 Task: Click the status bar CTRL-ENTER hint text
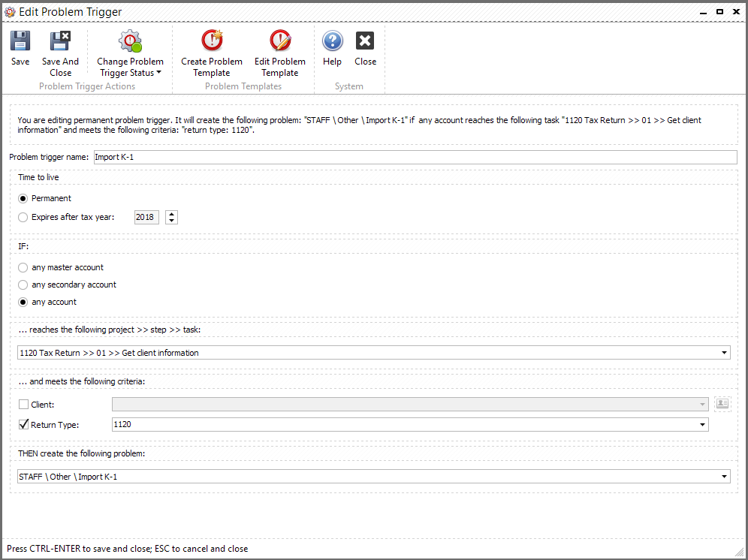click(128, 549)
